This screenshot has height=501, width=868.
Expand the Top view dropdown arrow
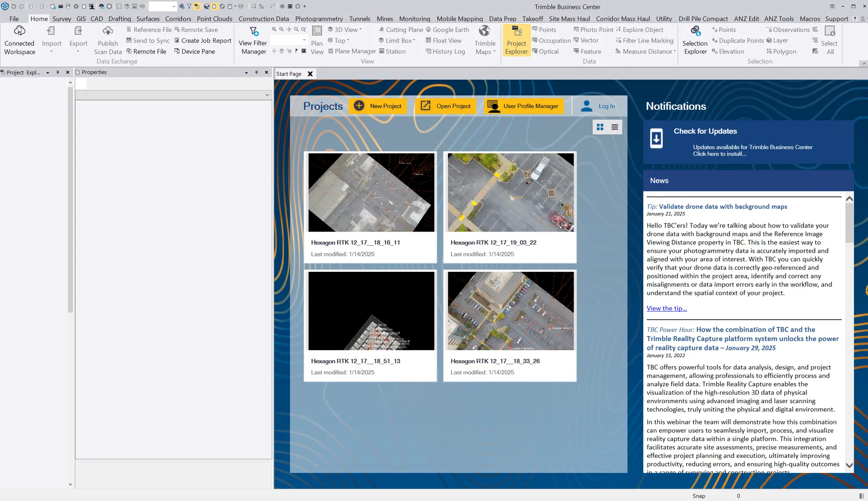[348, 40]
